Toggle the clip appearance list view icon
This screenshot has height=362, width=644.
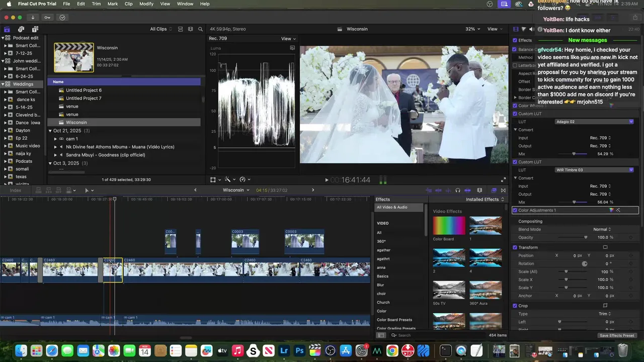tap(181, 29)
